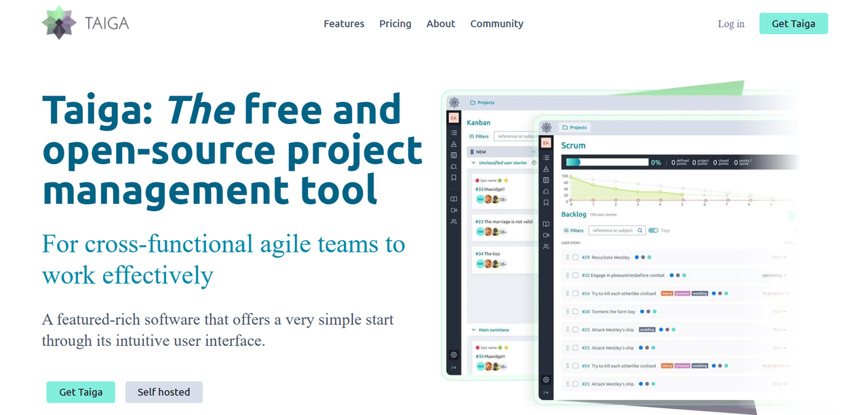Open the upcoming status dropdown for #32 row
868x415 pixels.
pos(774,275)
